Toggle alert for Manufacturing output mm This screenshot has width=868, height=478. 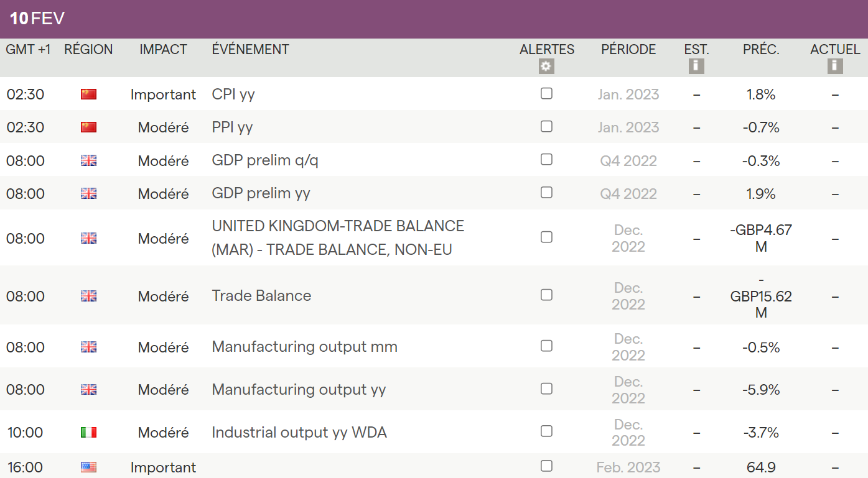coord(546,346)
